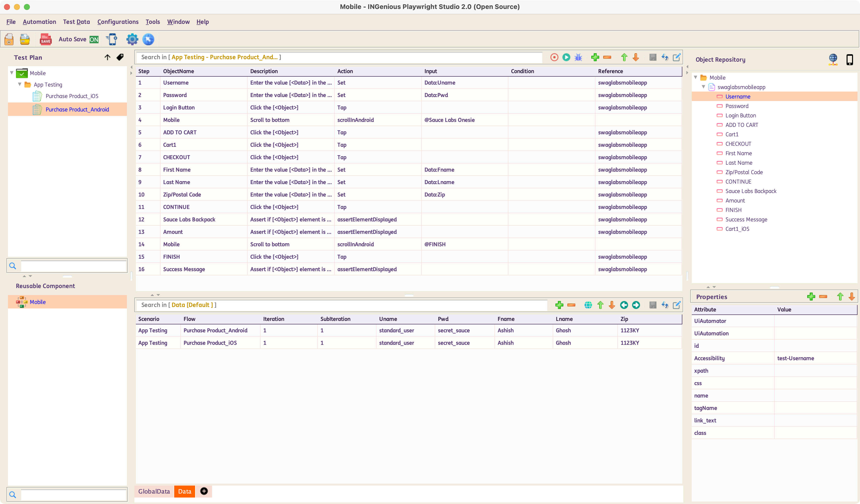Select the GlobalData tab
The height and width of the screenshot is (504, 860).
click(154, 491)
